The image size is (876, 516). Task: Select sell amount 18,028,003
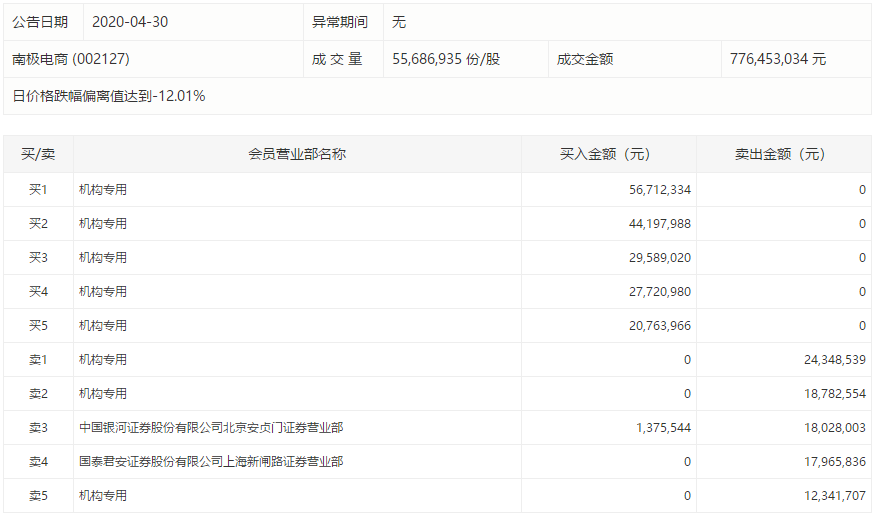[835, 428]
